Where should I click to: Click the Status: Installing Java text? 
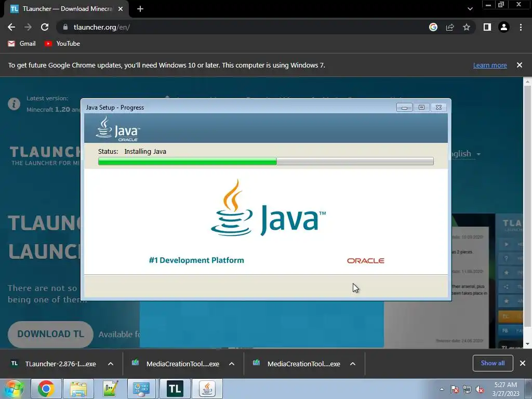pyautogui.click(x=132, y=151)
